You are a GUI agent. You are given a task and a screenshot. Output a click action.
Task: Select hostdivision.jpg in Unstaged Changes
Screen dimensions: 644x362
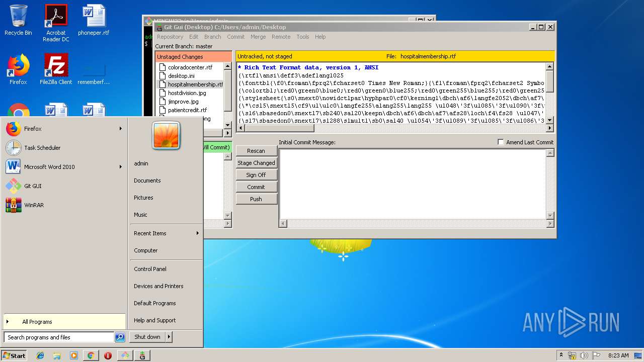point(187,93)
